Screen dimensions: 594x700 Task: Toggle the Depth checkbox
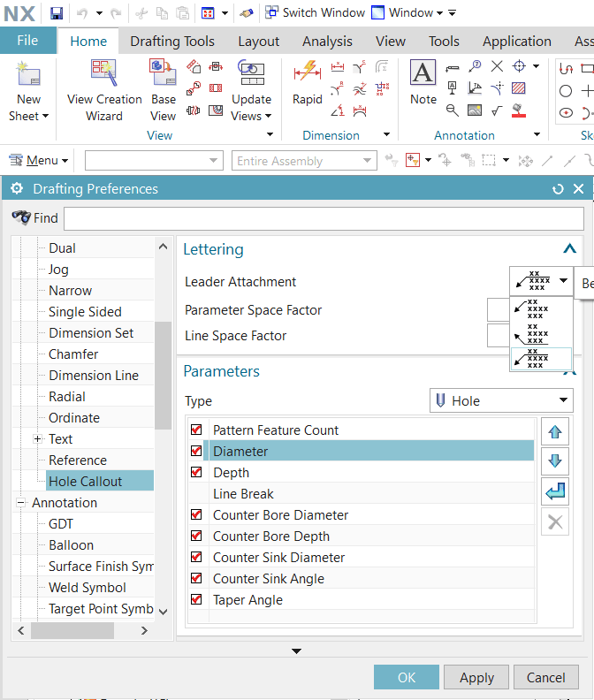196,472
